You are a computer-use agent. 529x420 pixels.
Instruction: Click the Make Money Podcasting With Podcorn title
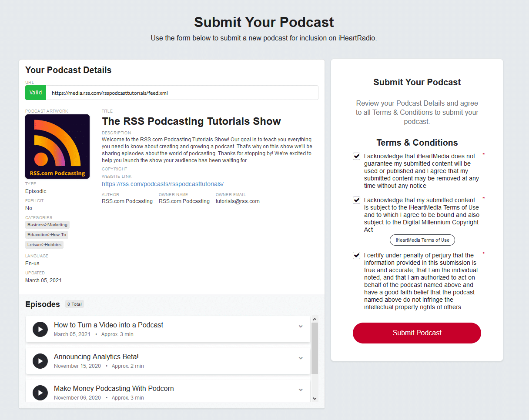[x=114, y=388]
